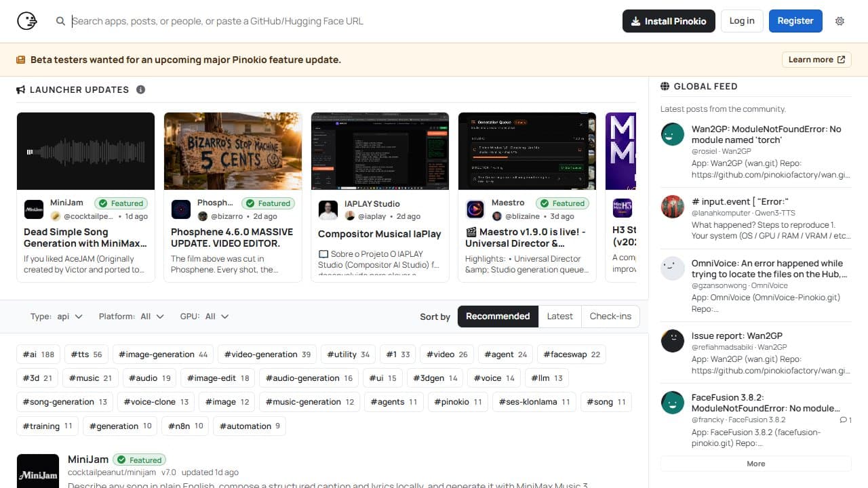This screenshot has height=488, width=868.
Task: Open the Learn more beta link
Action: [x=816, y=60]
